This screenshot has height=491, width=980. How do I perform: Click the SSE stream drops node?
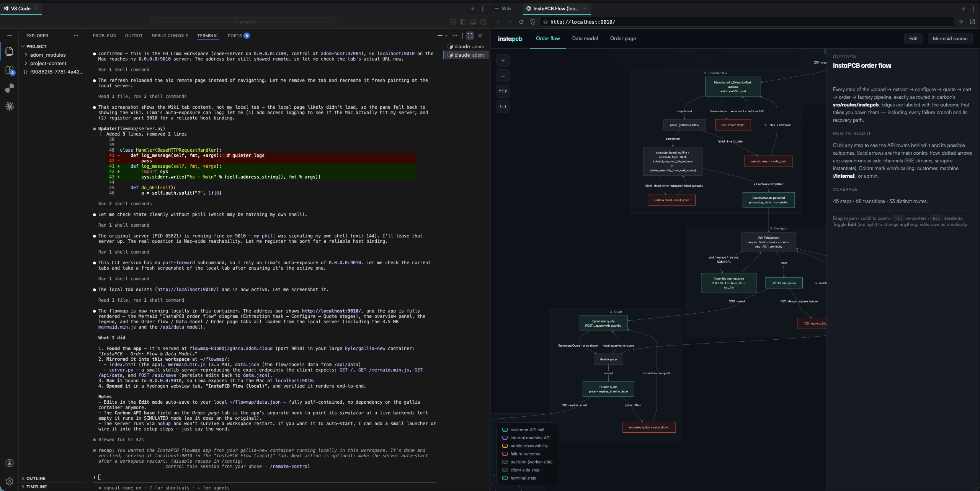[x=733, y=125]
